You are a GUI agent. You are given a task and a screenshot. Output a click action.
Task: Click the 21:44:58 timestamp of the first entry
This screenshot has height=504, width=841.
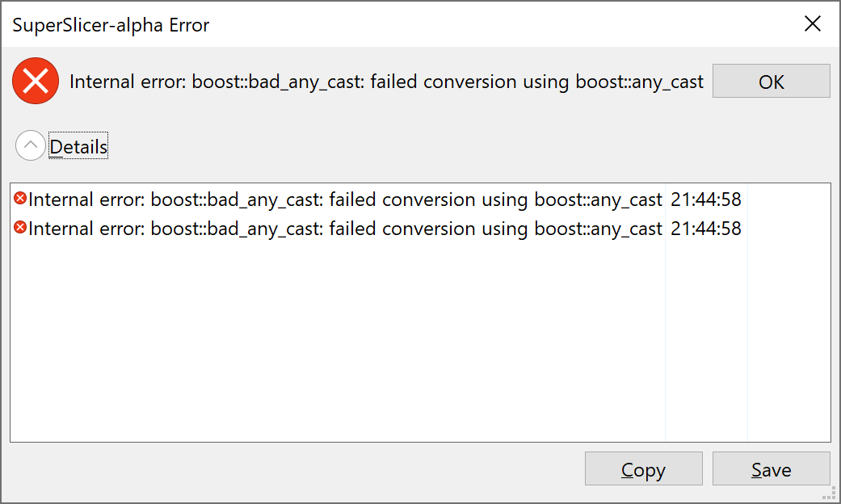(706, 199)
